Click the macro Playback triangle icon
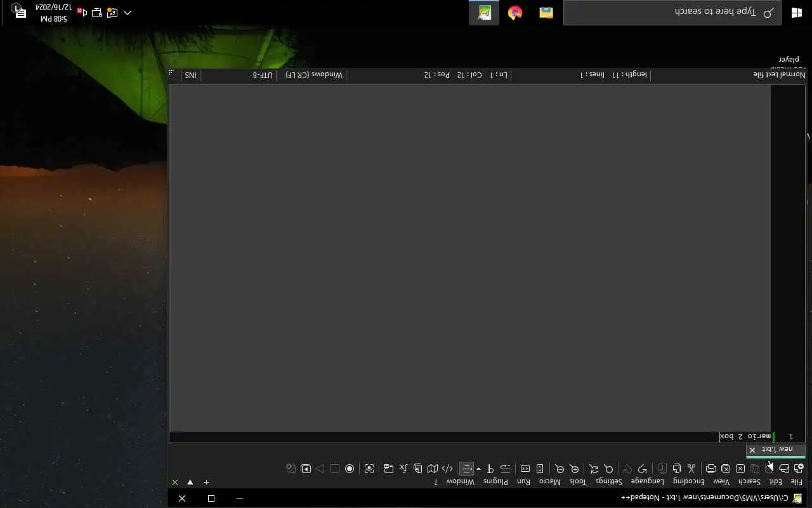This screenshot has width=812, height=508. [320, 469]
